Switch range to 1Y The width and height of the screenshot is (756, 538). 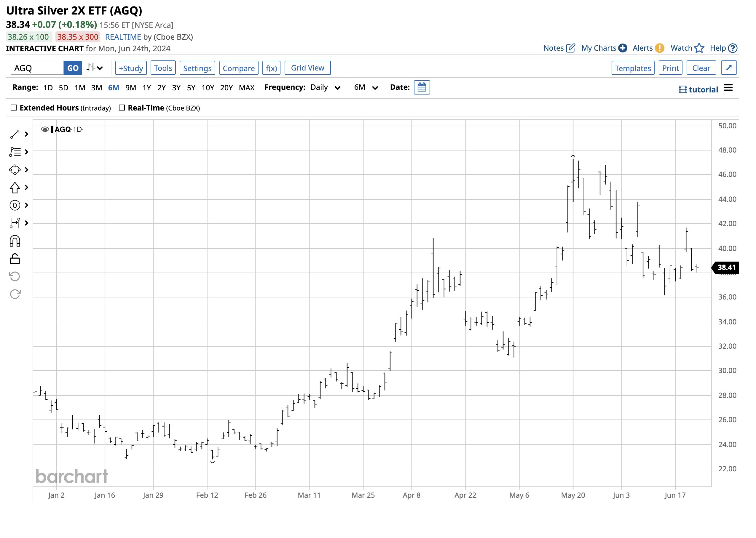click(x=146, y=87)
